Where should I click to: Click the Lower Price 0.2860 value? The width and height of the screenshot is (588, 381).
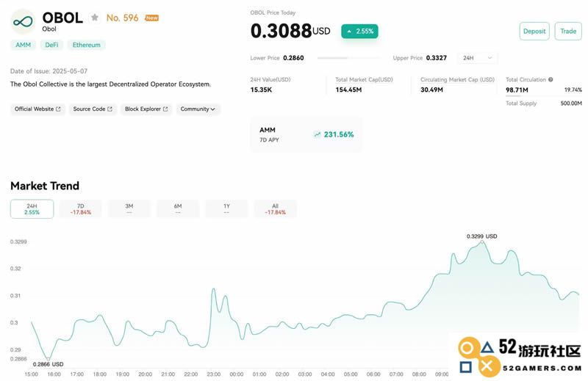293,58
